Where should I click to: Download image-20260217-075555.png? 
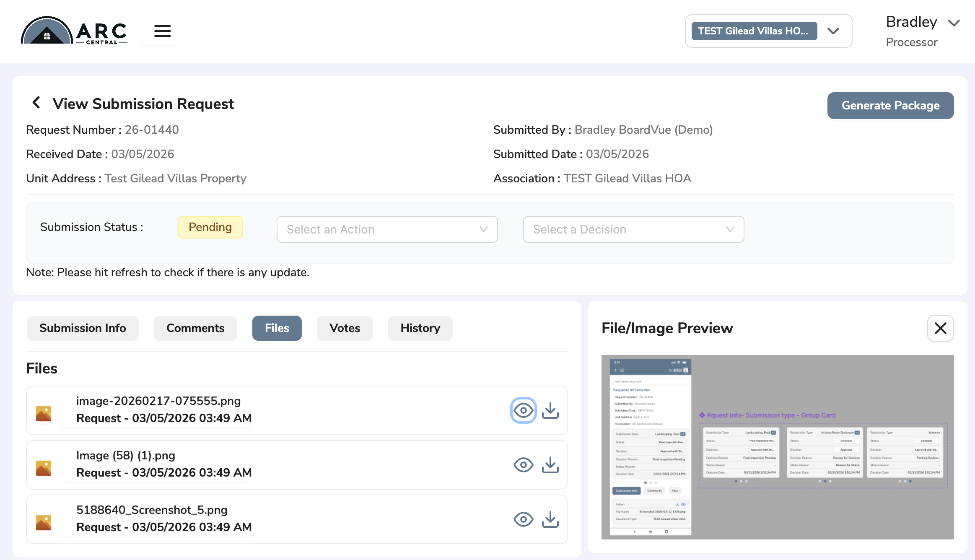pos(550,410)
